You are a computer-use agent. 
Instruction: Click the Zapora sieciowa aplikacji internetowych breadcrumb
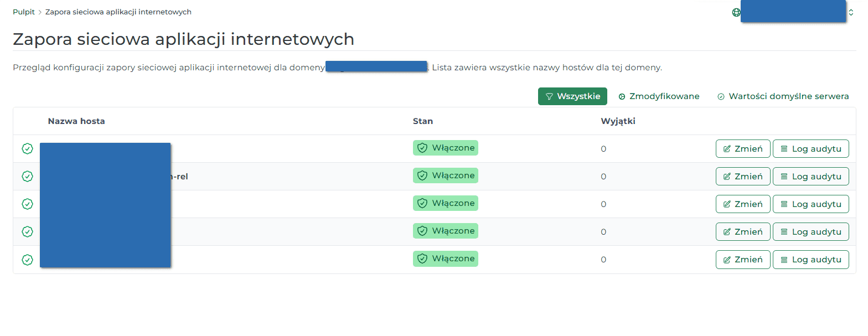click(x=118, y=12)
